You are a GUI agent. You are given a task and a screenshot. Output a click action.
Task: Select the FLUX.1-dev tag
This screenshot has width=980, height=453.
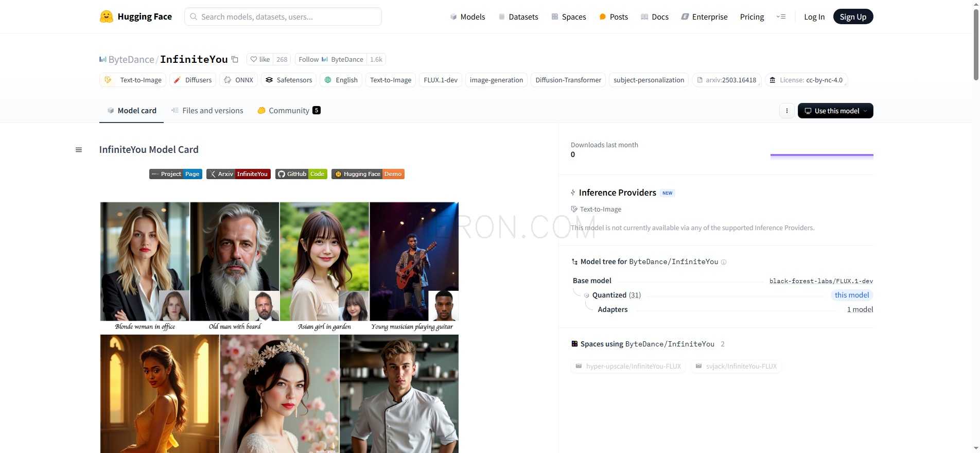[441, 80]
